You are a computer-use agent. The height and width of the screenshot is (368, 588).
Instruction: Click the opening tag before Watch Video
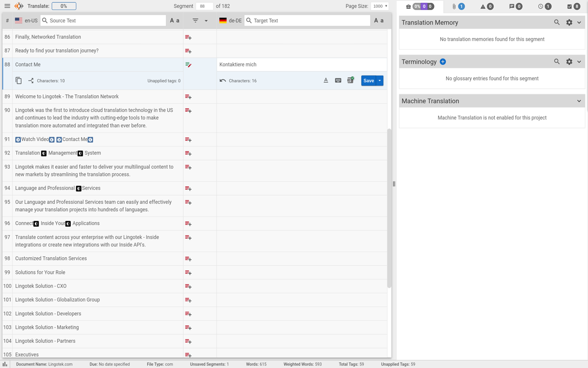18,139
